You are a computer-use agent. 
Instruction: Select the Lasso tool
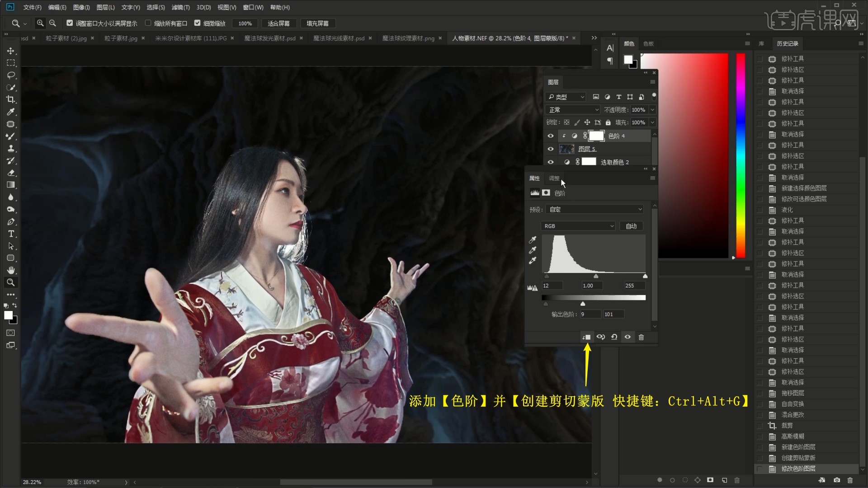(x=11, y=75)
